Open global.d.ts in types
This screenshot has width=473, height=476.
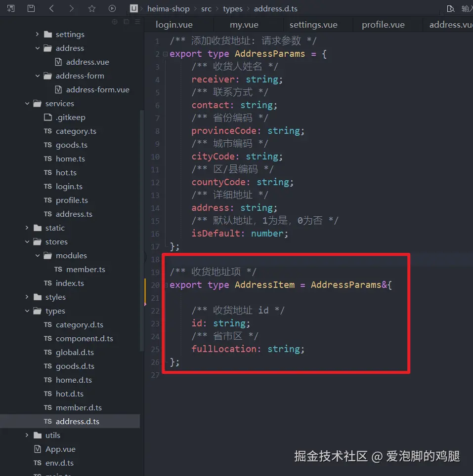pyautogui.click(x=75, y=353)
